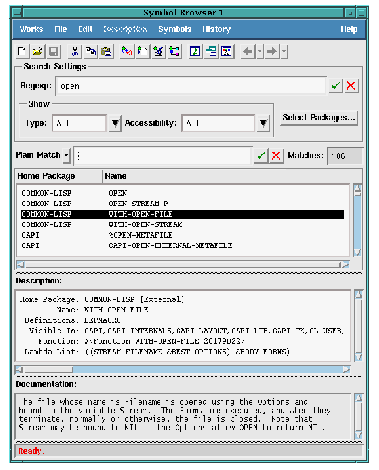
Task: Click the Paste clipboard toolbar icon
Action: click(x=106, y=51)
